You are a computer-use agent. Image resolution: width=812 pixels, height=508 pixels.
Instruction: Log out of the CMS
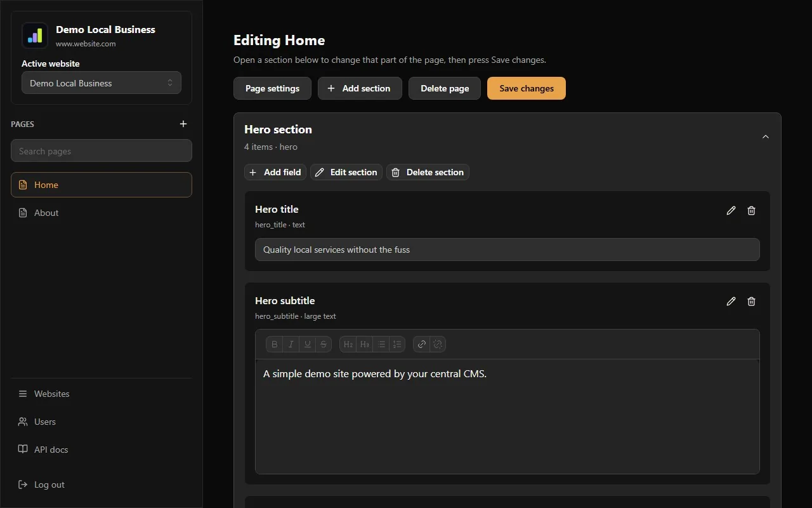(x=101, y=485)
